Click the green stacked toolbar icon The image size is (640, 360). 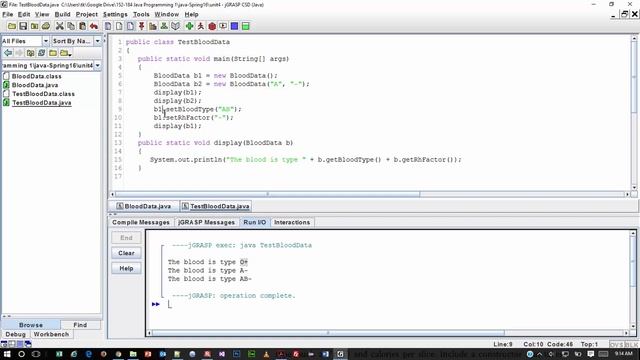click(246, 26)
